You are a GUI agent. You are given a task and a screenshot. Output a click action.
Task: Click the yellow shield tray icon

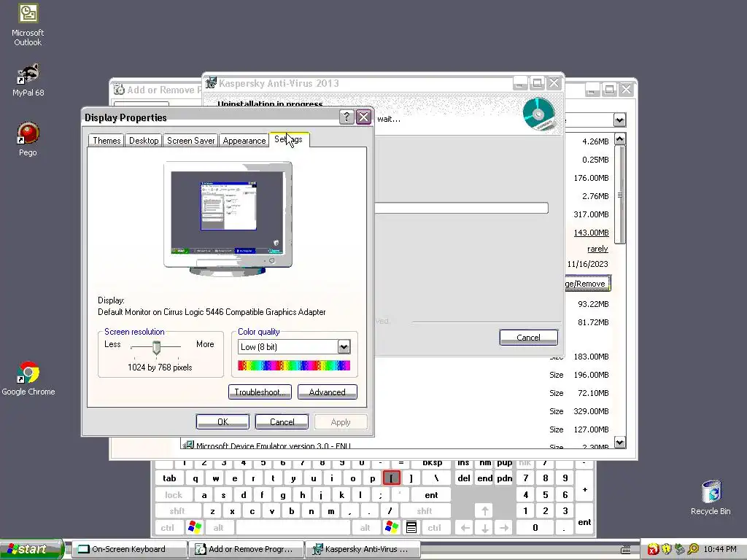pyautogui.click(x=666, y=550)
